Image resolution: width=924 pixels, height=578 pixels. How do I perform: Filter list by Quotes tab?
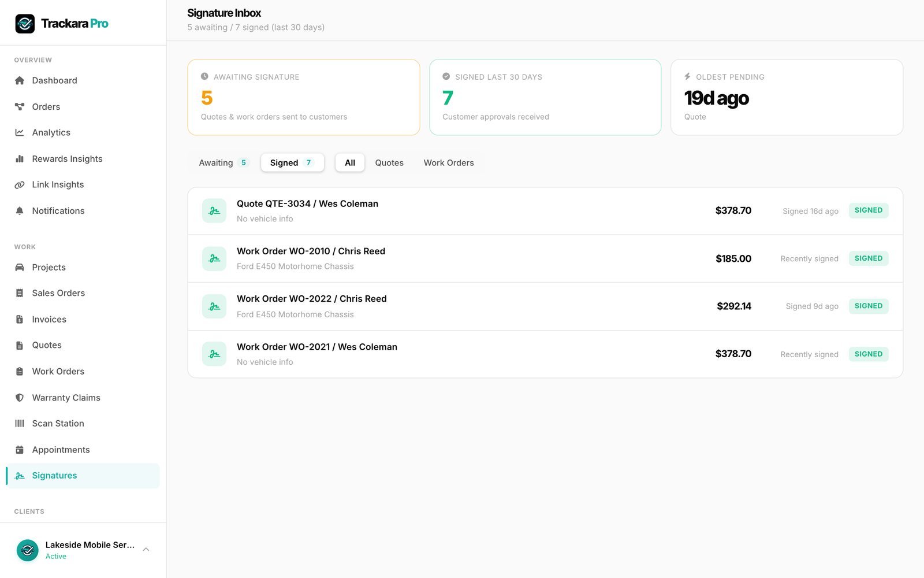(389, 163)
